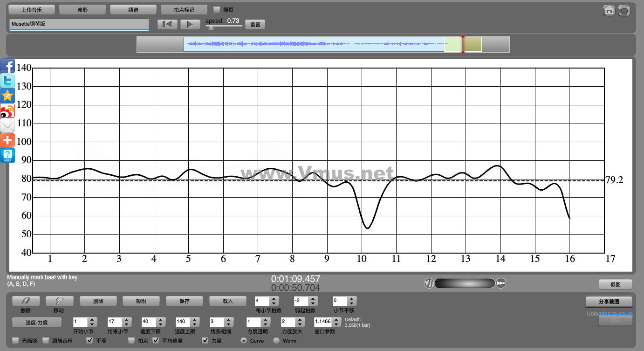The height and width of the screenshot is (351, 644).
Task: Rewind to start with skip-back button
Action: pos(167,25)
